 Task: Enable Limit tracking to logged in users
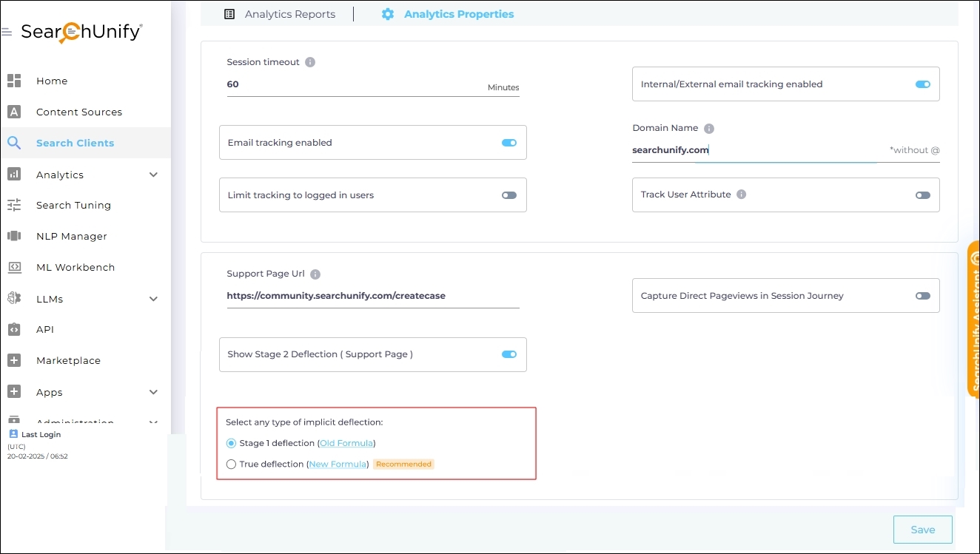tap(509, 195)
